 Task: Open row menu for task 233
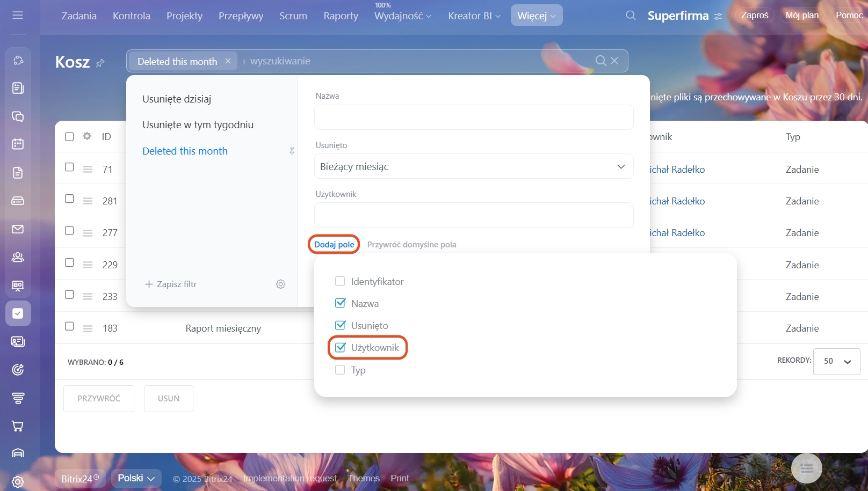tap(88, 296)
